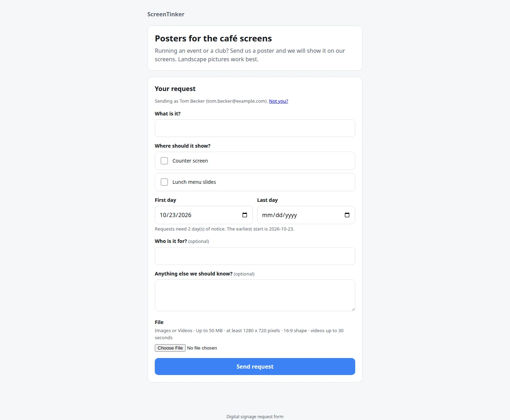Click the Choose File button
The height and width of the screenshot is (420, 510).
tap(170, 348)
